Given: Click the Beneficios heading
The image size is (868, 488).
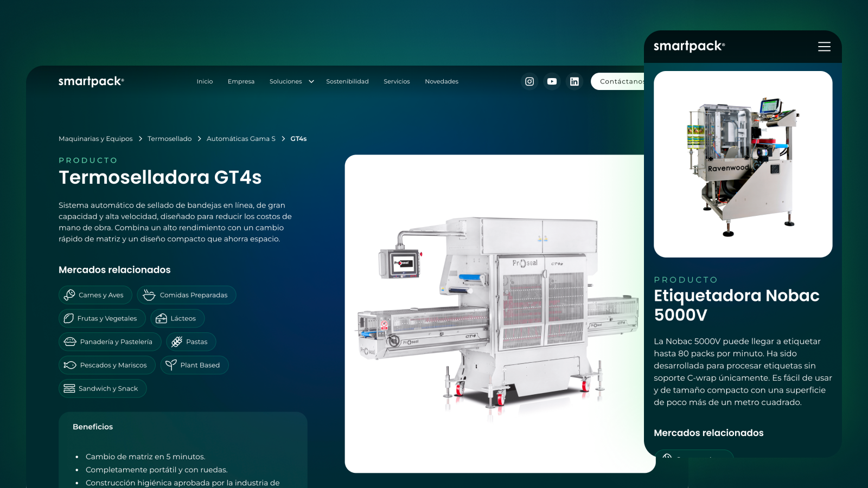Looking at the screenshot, I should pos(93,427).
